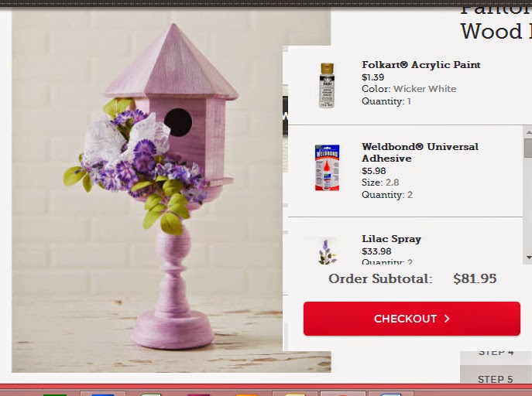Click the Folkart paint price $1.39
Viewport: 532px width, 396px height.
click(x=373, y=77)
